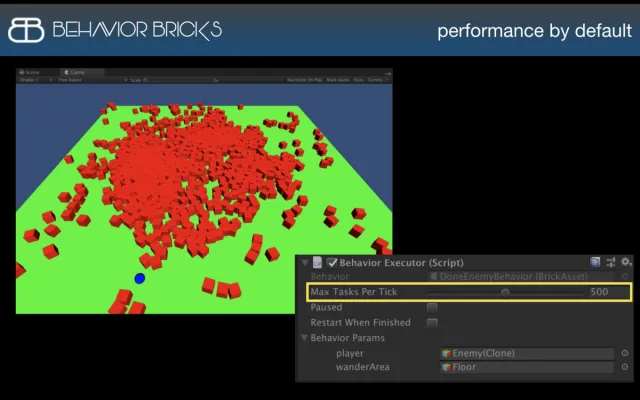Toggle the Stats overlay button
This screenshot has height=400, width=640.
click(x=358, y=80)
